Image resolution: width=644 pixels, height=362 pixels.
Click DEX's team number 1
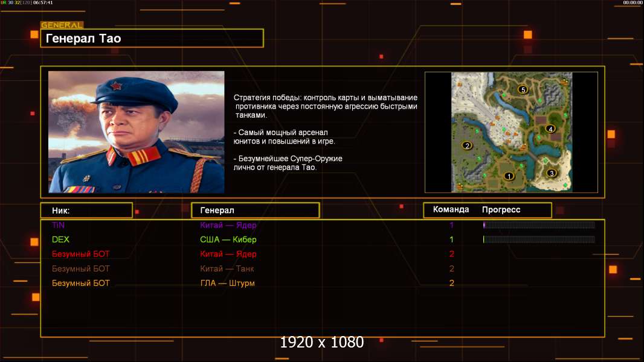(451, 240)
